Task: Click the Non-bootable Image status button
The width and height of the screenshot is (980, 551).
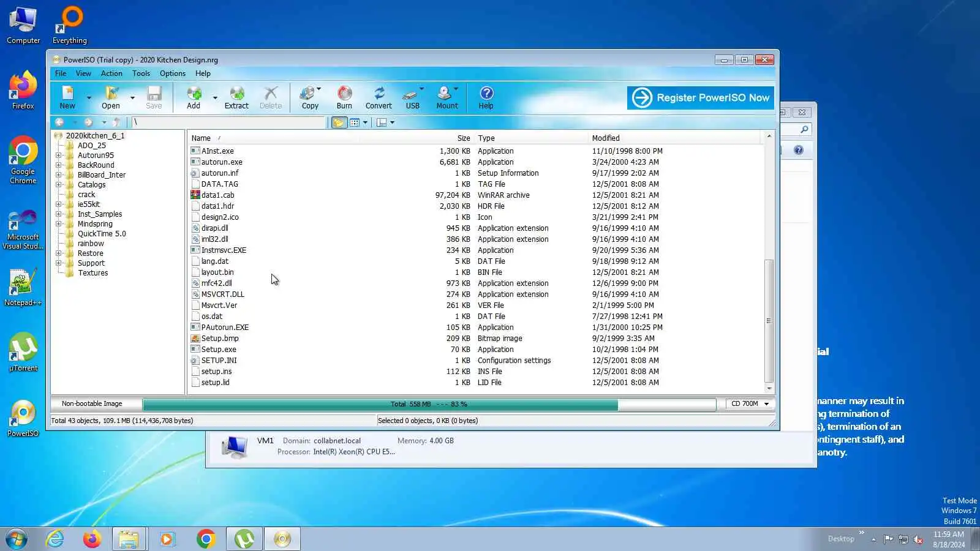Action: click(x=92, y=404)
